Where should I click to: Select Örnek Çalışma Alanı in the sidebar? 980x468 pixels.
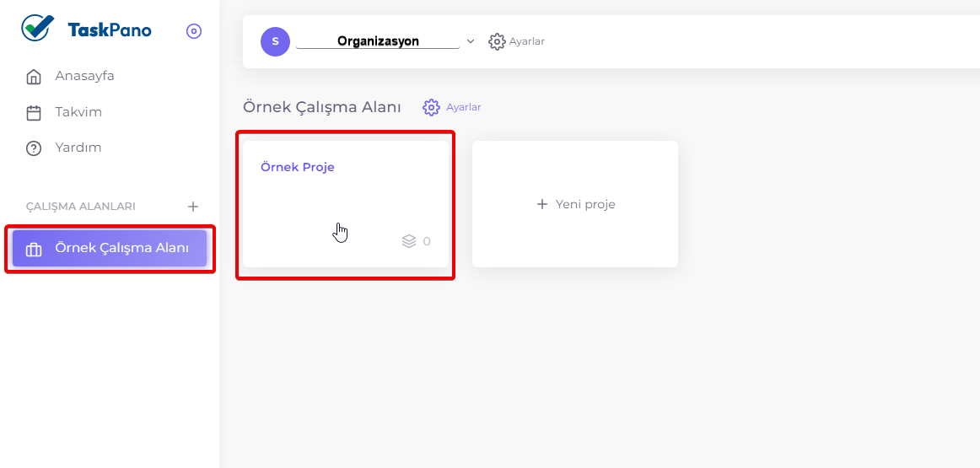click(110, 248)
